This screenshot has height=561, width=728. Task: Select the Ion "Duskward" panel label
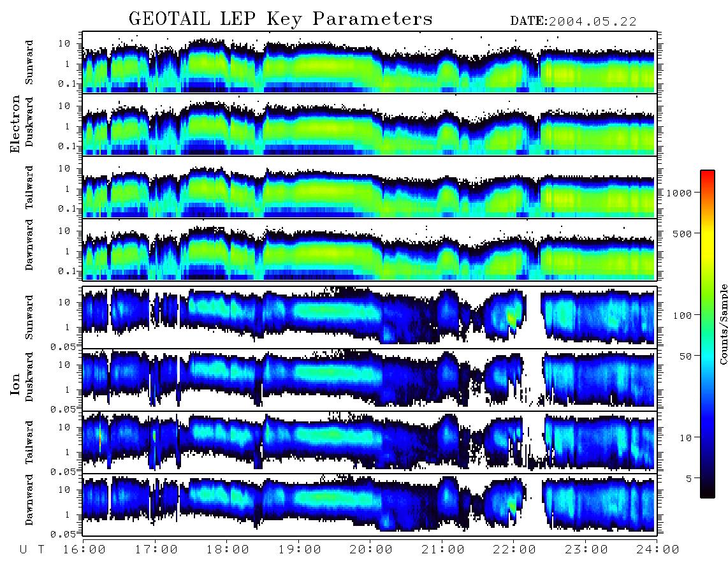coord(29,377)
